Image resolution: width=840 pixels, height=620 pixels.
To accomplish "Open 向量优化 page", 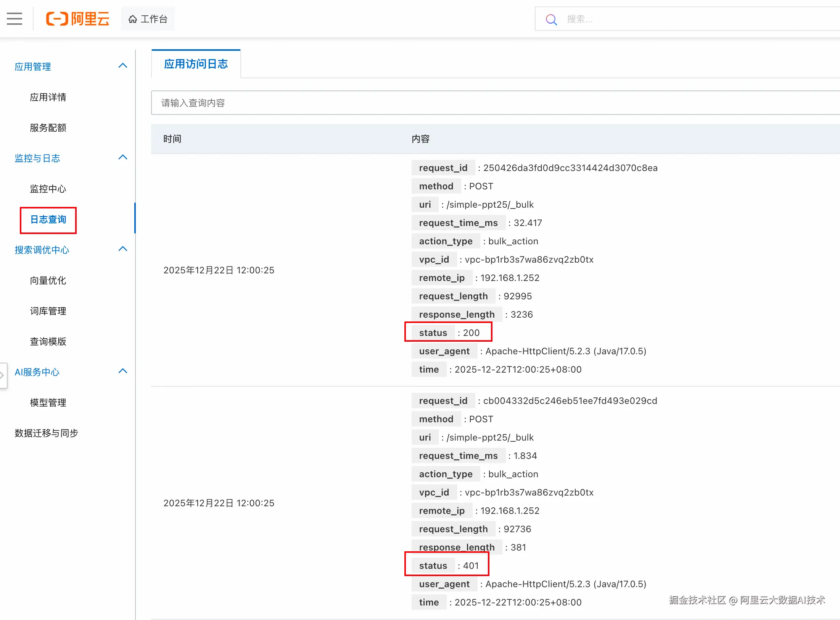I will pyautogui.click(x=48, y=281).
